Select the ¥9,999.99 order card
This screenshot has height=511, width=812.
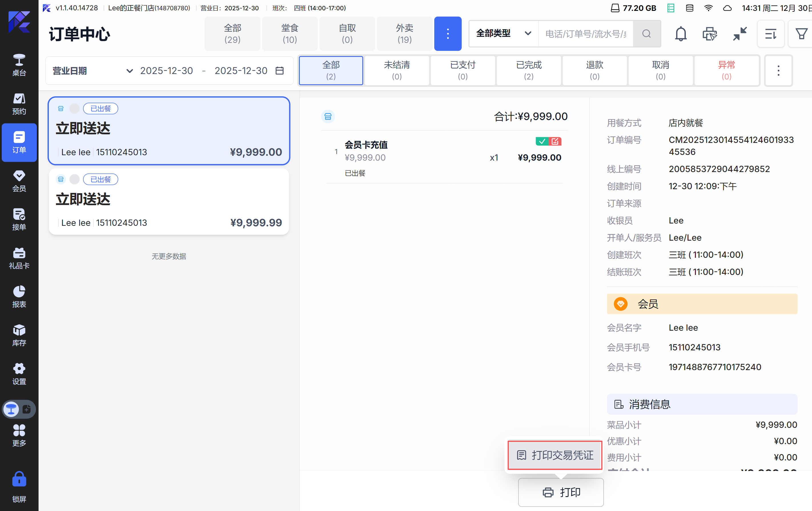(169, 202)
